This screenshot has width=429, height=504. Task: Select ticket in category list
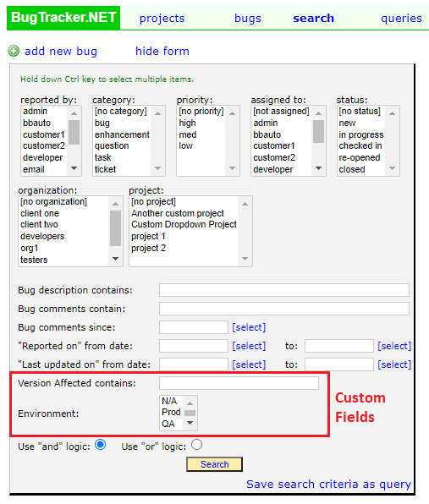click(x=105, y=169)
